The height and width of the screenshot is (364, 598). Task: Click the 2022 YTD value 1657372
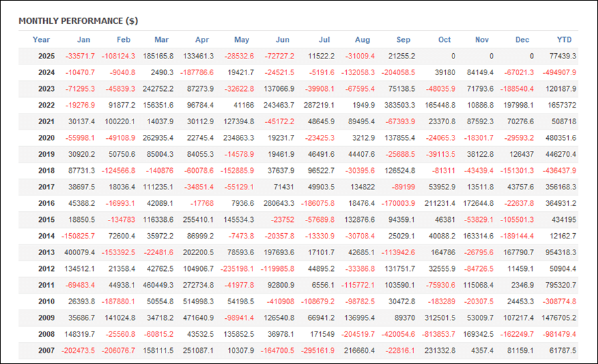click(562, 106)
